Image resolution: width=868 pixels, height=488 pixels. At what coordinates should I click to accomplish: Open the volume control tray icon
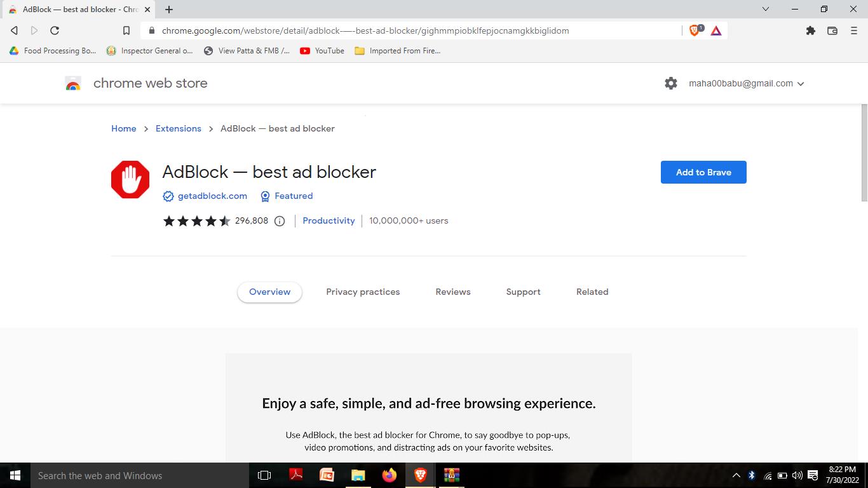797,475
